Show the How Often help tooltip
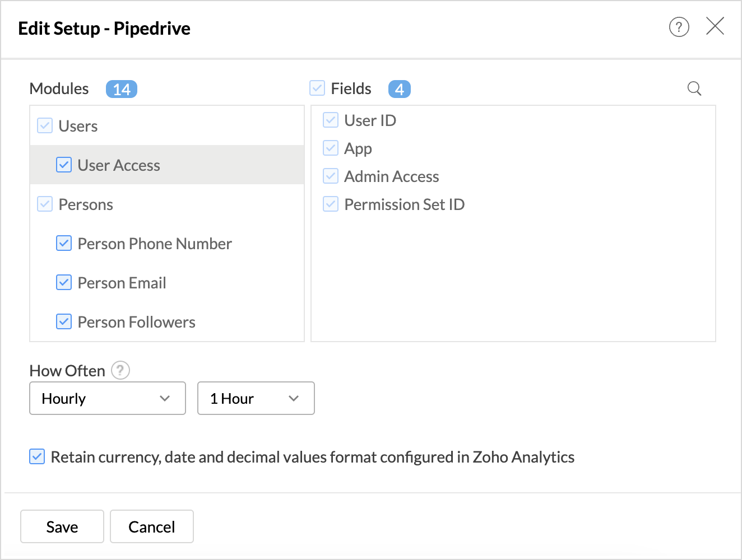Viewport: 742px width, 560px height. (x=120, y=370)
